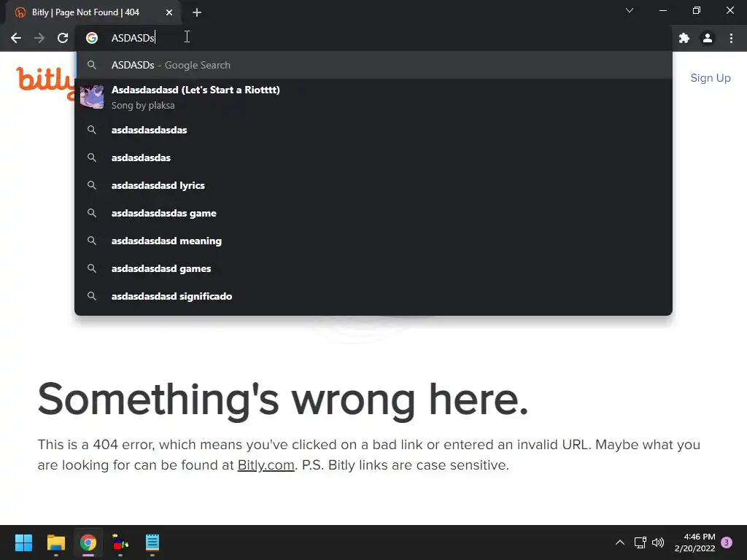Open a new tab with the plus button
747x560 pixels.
click(197, 12)
